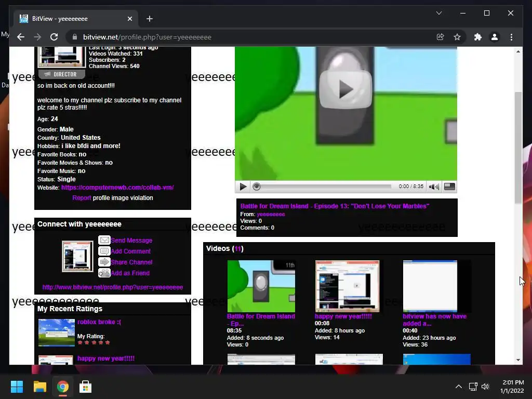532x399 pixels.
Task: Open the yeeeeeeee uploader link under From
Action: [271, 214]
